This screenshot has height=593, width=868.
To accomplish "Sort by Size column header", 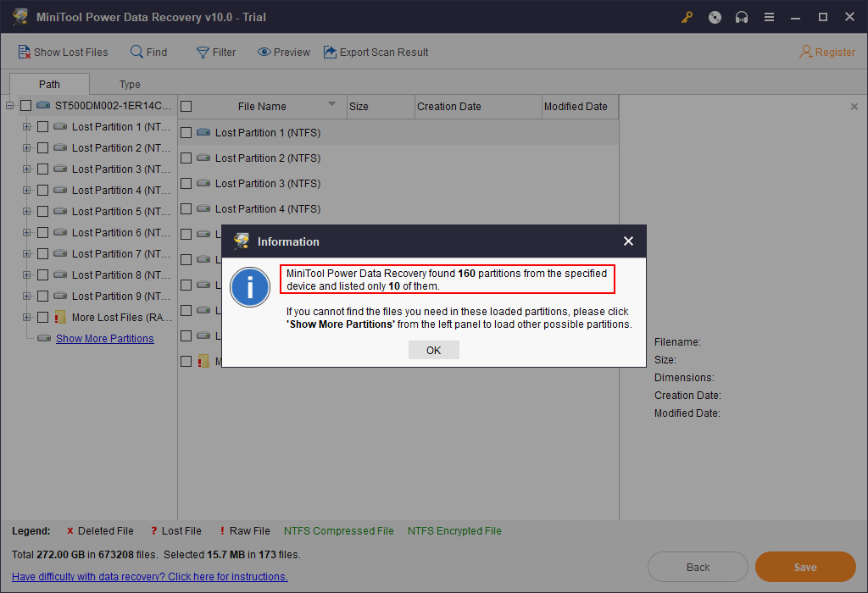I will [381, 106].
